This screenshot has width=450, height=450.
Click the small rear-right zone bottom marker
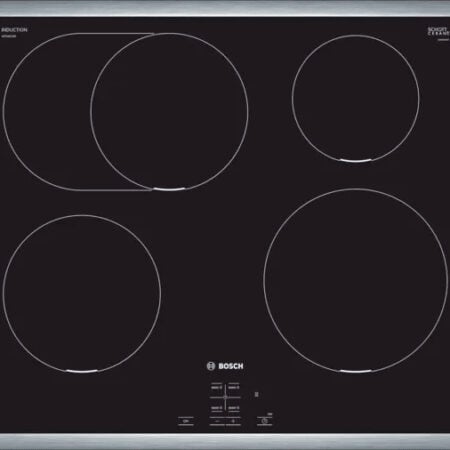pos(356,161)
